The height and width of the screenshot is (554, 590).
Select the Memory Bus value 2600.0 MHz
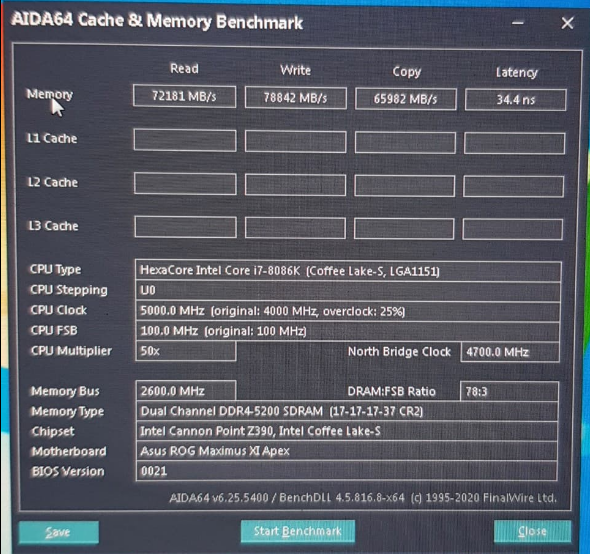(186, 391)
